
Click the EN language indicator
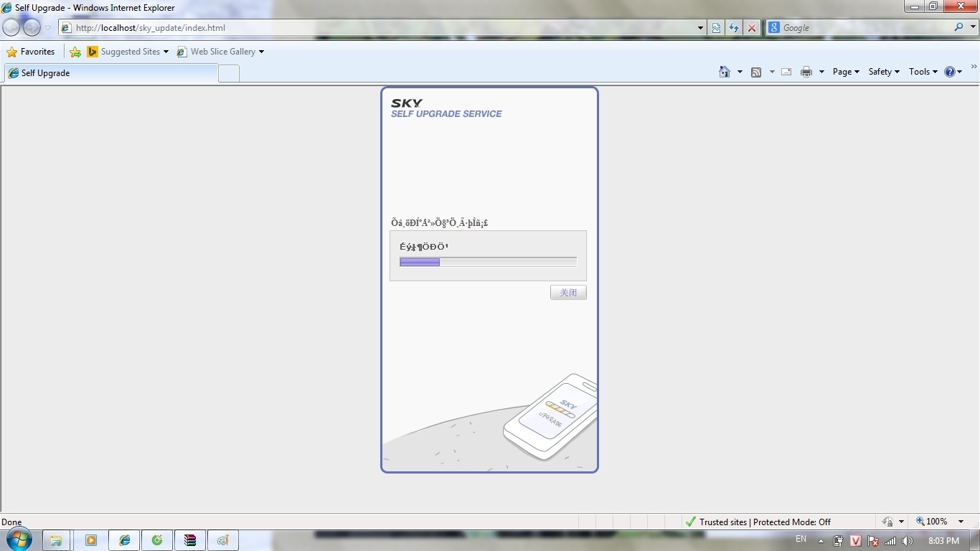pos(801,540)
